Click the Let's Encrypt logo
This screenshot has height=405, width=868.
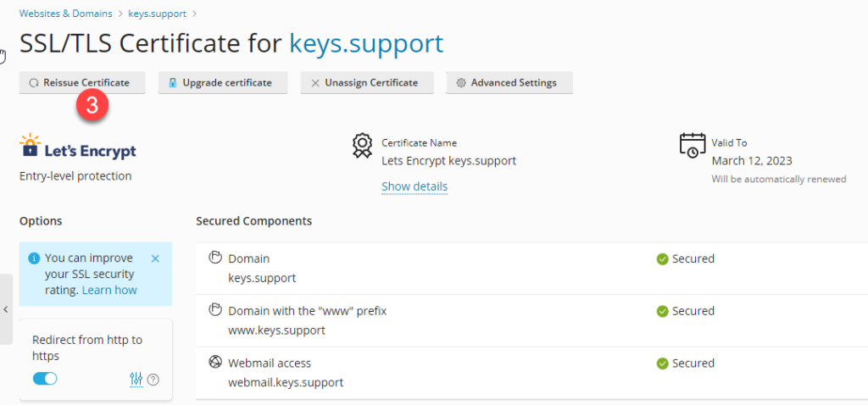78,147
